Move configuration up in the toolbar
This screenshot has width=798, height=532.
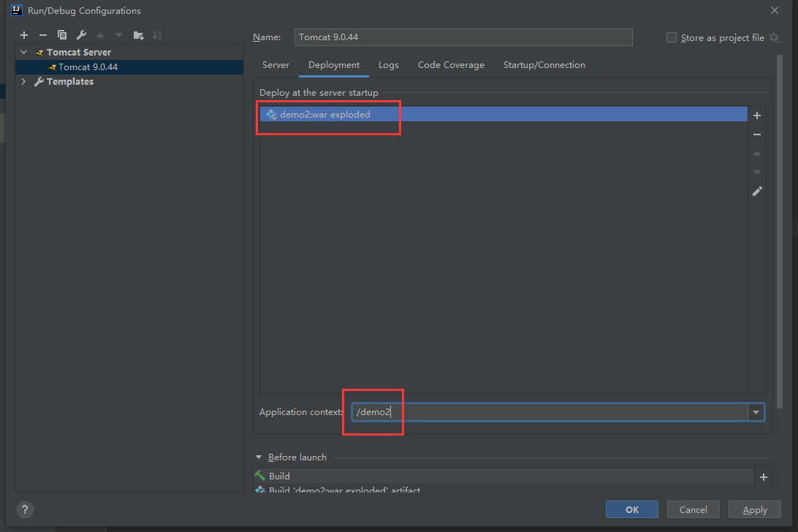[100, 35]
